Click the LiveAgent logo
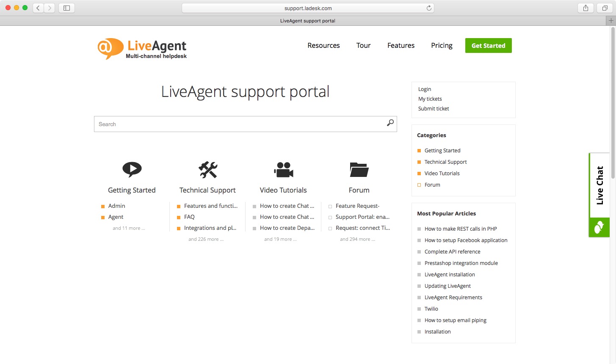616x364 pixels. tap(142, 48)
